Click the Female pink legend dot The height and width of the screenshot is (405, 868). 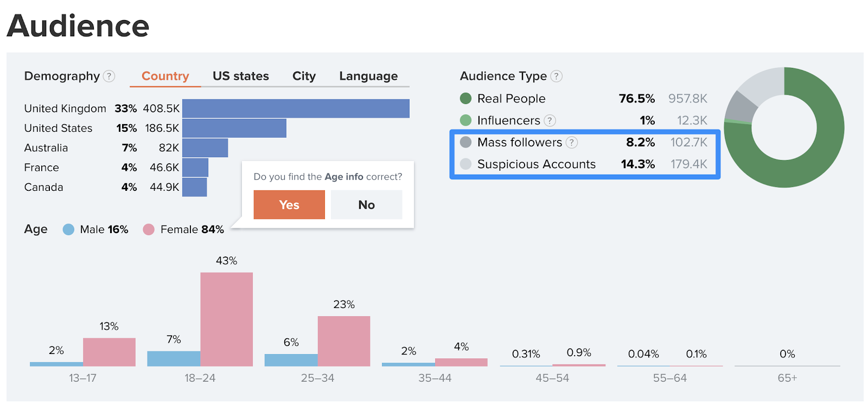pyautogui.click(x=149, y=230)
